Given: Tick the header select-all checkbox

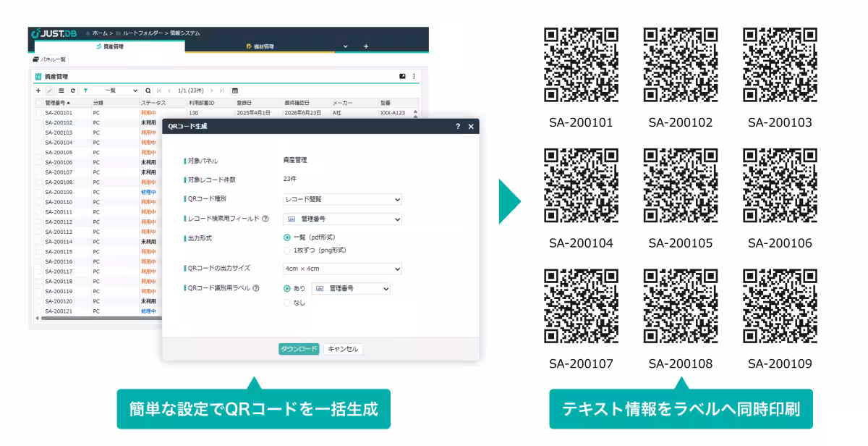Looking at the screenshot, I should click(39, 104).
